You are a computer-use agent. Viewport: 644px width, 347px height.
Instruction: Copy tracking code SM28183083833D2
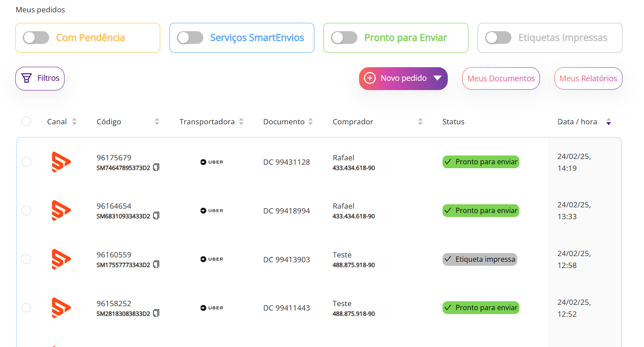(x=156, y=313)
